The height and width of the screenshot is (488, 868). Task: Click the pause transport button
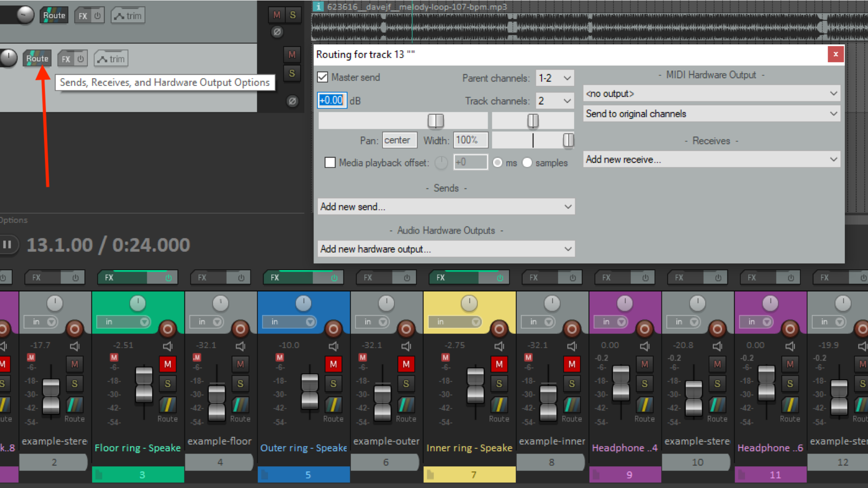click(x=7, y=244)
